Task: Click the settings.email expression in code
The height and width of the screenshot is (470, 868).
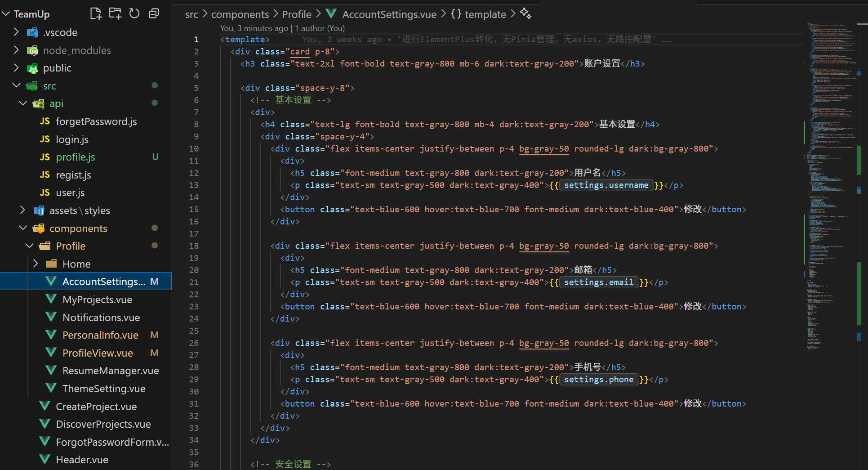Action: [x=598, y=282]
